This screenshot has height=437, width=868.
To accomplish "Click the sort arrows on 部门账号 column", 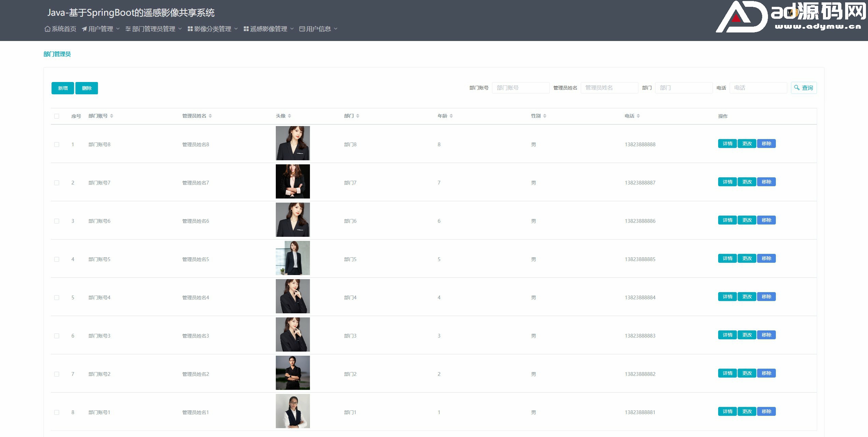I will (112, 116).
